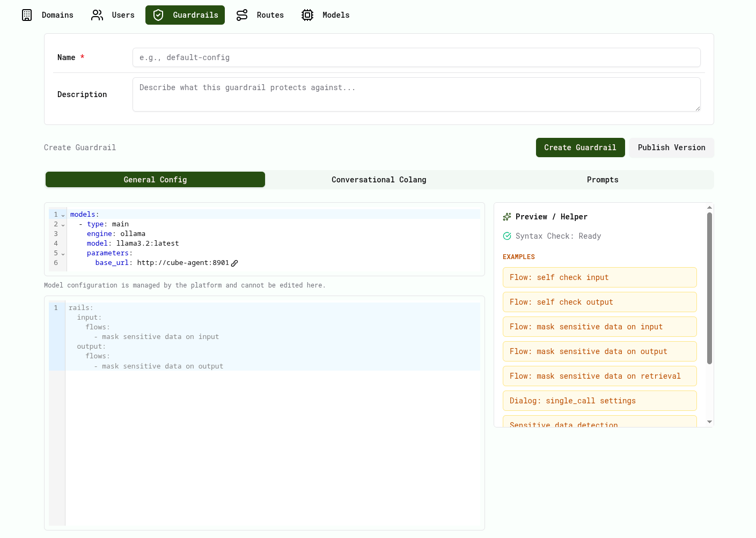
Task: Click the link icon beside base_url
Action: coord(234,263)
